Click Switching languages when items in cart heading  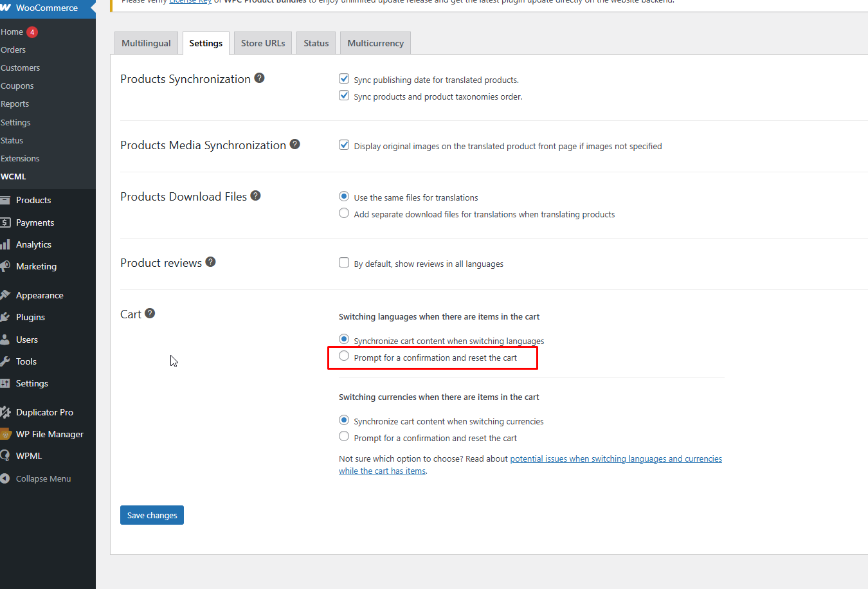439,316
